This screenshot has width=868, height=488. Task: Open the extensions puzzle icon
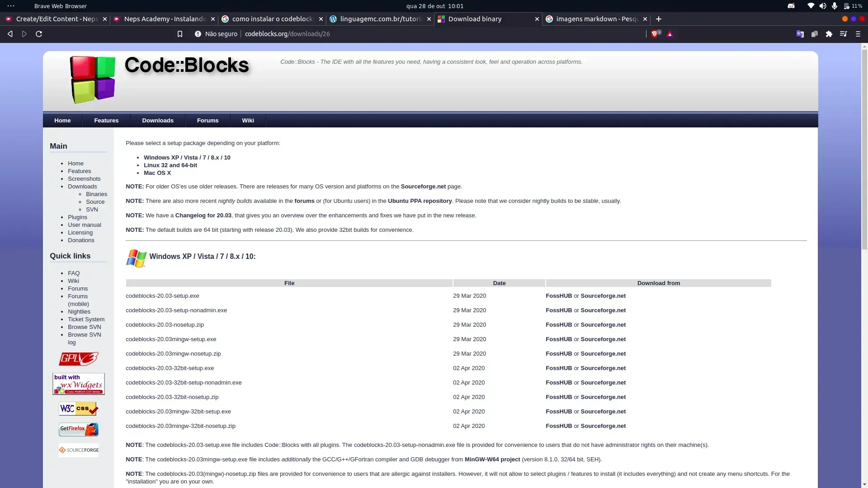point(829,34)
